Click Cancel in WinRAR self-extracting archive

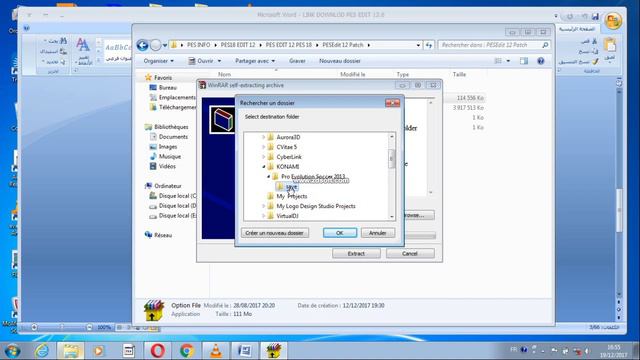click(x=410, y=253)
